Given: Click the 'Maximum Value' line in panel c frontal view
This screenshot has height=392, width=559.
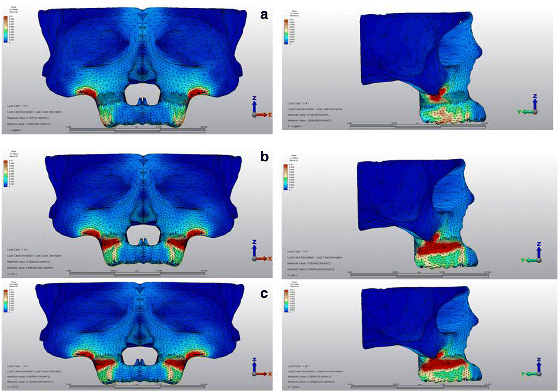Looking at the screenshot, I should pyautogui.click(x=28, y=376).
